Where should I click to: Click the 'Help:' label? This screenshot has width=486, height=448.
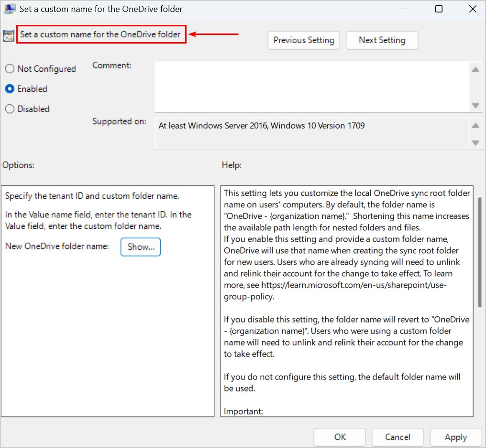[x=232, y=165]
